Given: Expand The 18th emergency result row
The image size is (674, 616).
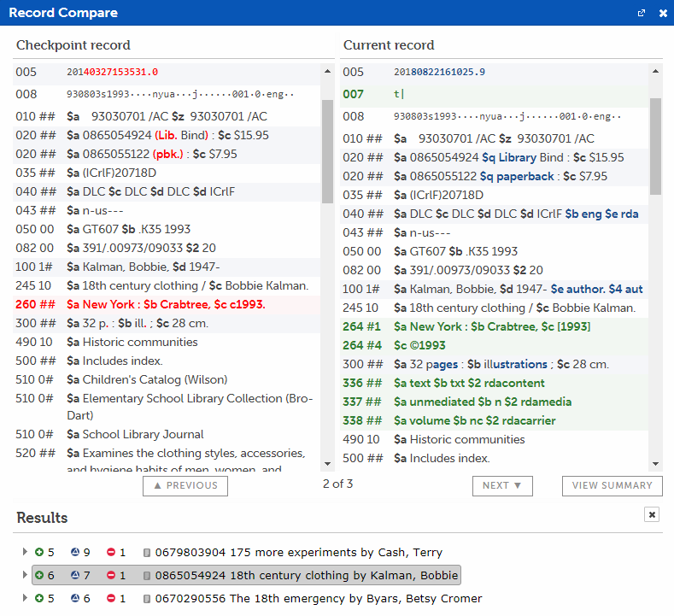Looking at the screenshot, I should [x=25, y=599].
